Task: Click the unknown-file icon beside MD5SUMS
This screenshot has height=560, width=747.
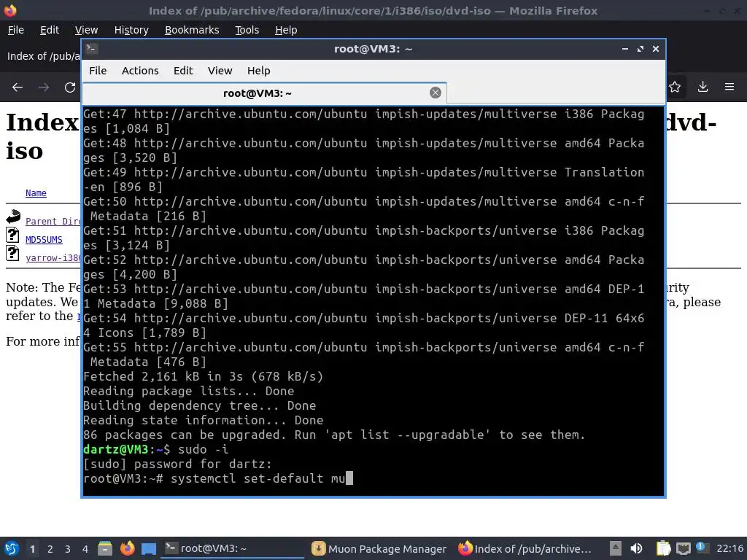Action: 13,235
